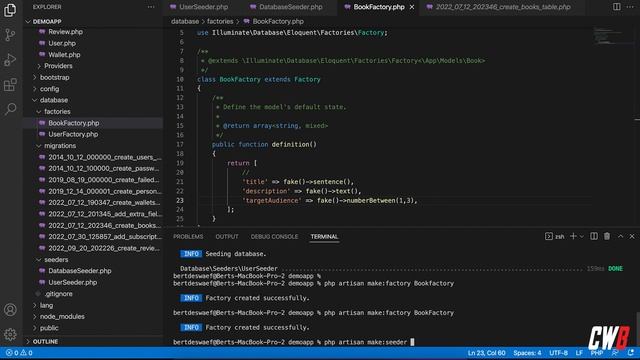Open the Accounts menu icon
Viewport: 640px width, 360px height.
[10, 310]
